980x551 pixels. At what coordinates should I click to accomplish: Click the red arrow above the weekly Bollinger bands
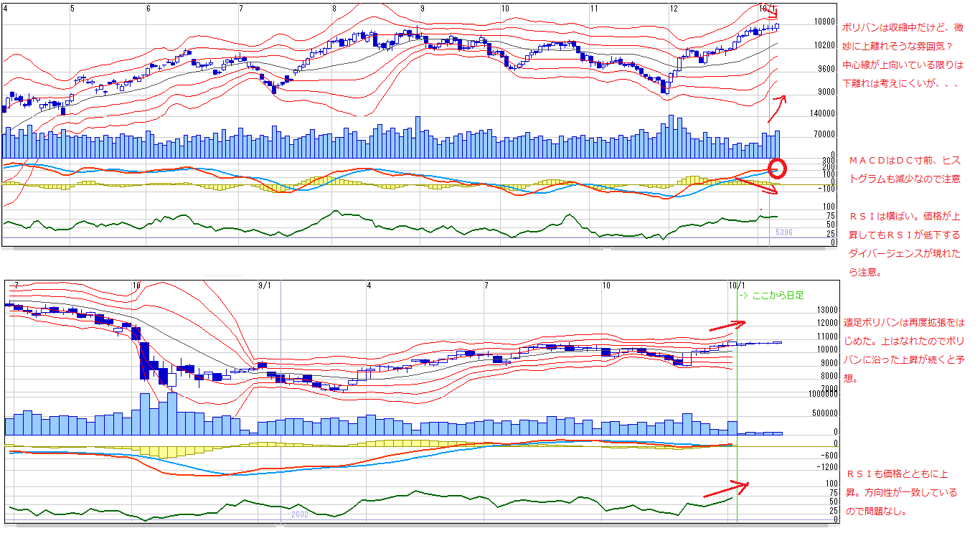click(727, 326)
